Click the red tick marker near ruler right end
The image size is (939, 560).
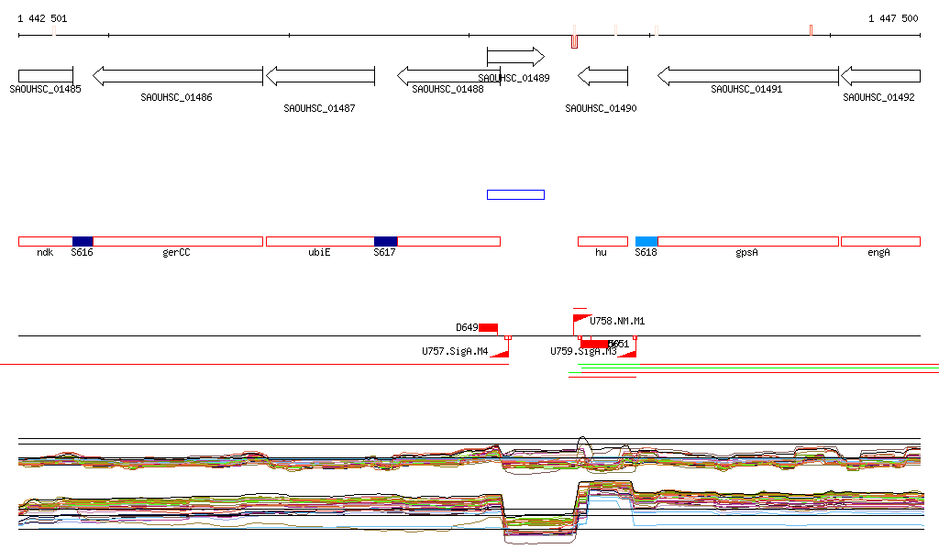(811, 30)
